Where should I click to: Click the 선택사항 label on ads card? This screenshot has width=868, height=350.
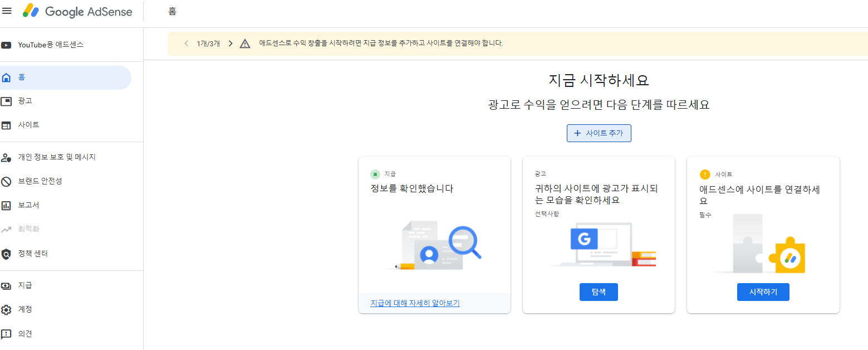click(547, 214)
